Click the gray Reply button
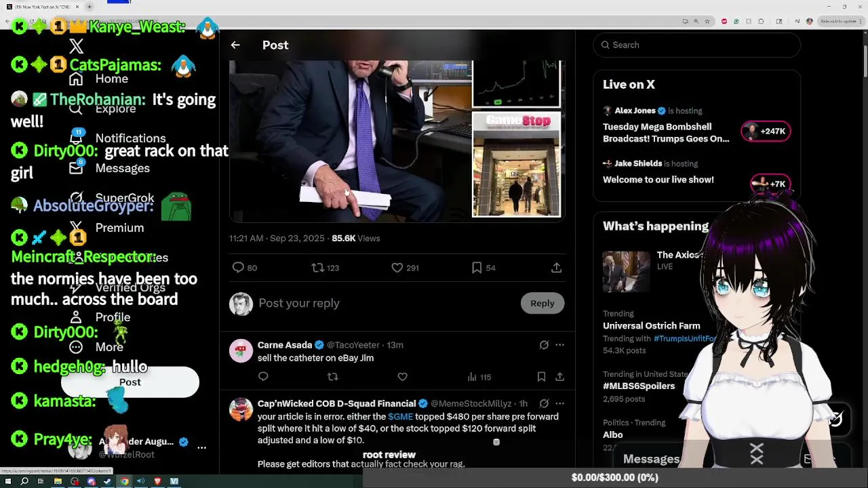 point(542,304)
